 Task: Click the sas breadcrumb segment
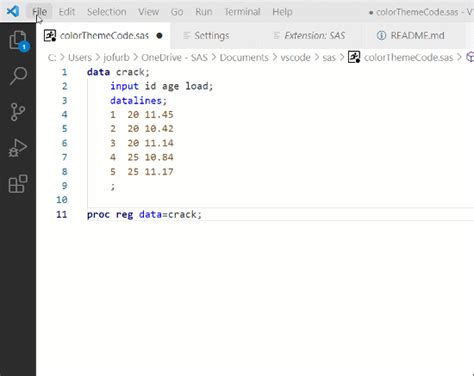(x=329, y=57)
